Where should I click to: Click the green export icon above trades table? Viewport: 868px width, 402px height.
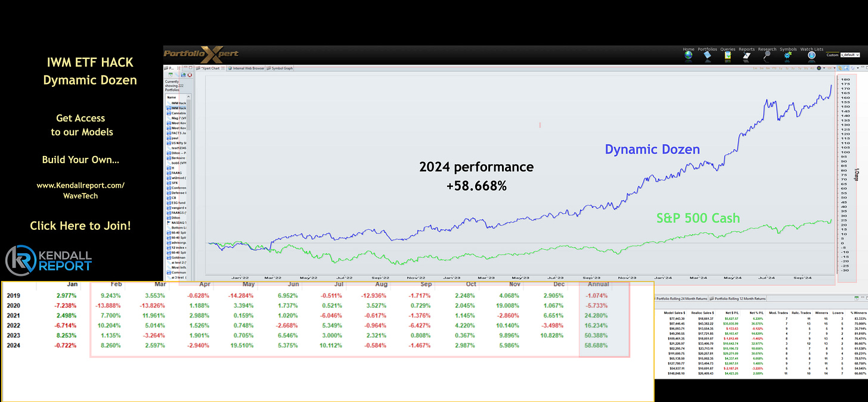click(x=857, y=298)
